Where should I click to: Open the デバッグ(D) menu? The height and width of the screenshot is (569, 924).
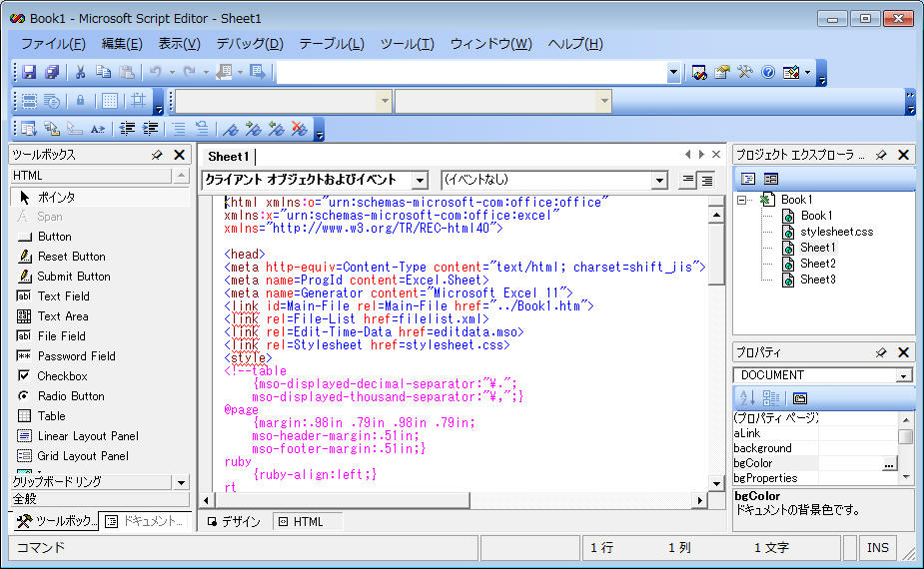pos(250,44)
